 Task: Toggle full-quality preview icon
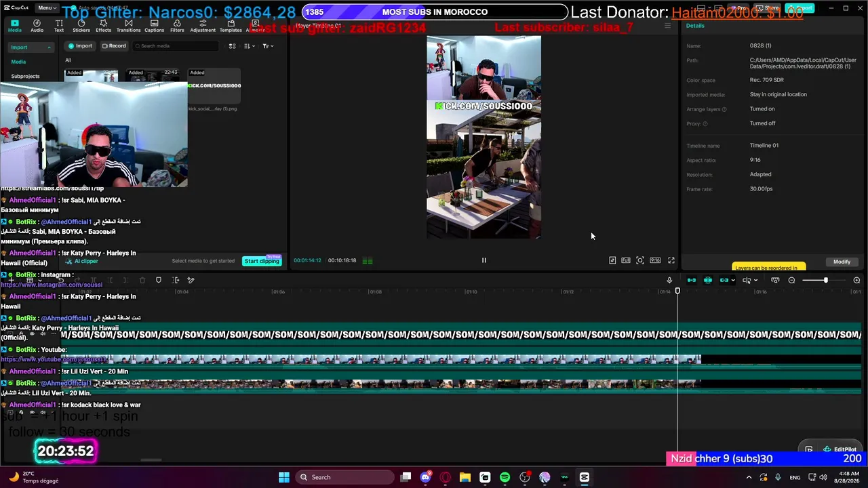(x=626, y=260)
